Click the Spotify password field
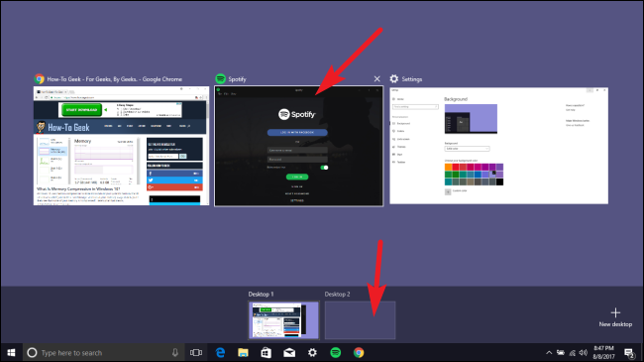The image size is (644, 362). 297,160
